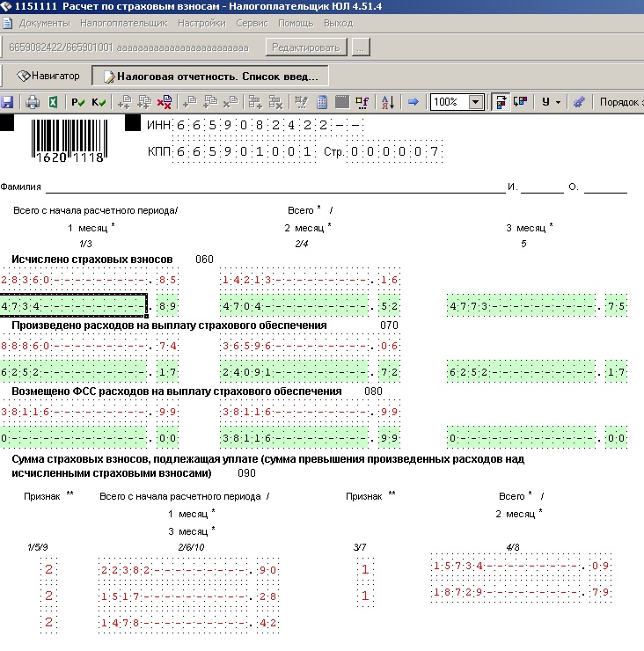Click the red X delete-page icon

coord(164,102)
